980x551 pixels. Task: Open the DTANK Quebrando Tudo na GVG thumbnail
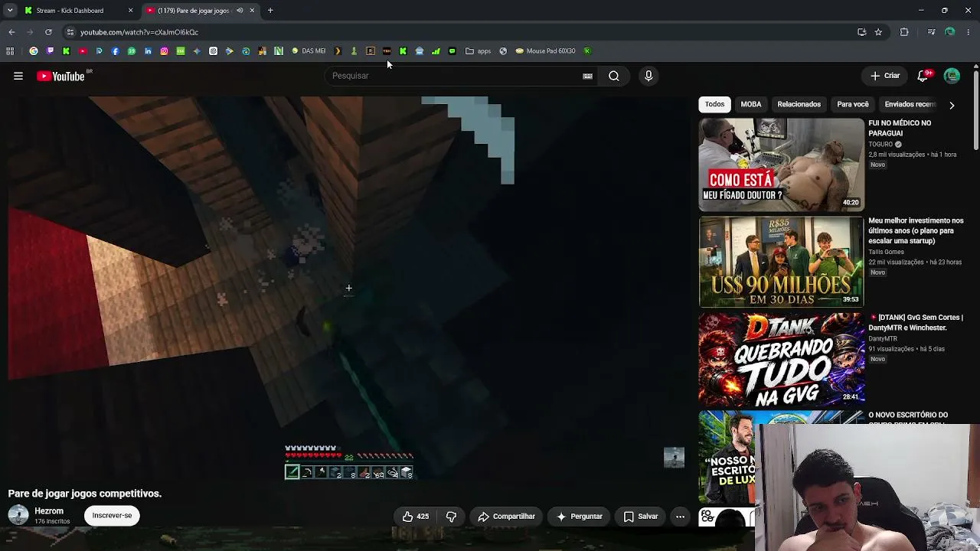[781, 358]
